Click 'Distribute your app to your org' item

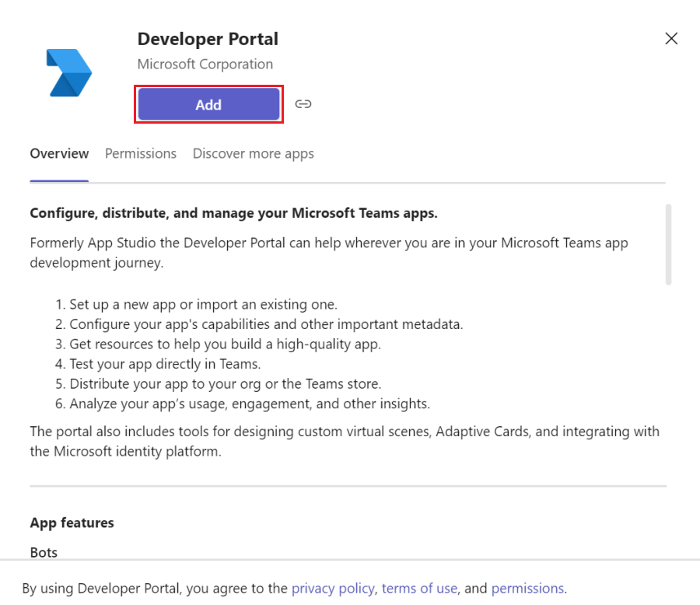219,384
